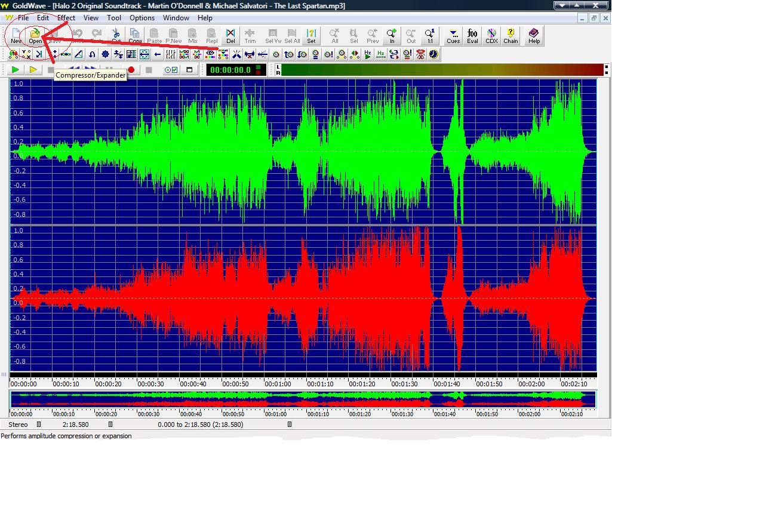Screen dimensions: 778x532
Task: Click the Sel All button
Action: tap(292, 35)
